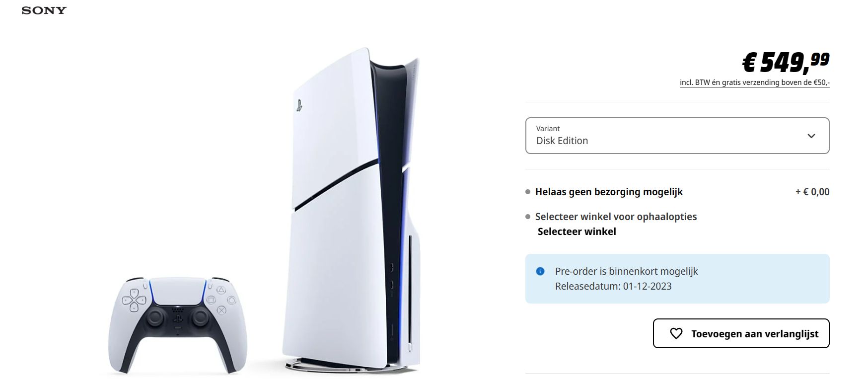Open the Disk Edition variant selector

pyautogui.click(x=677, y=136)
